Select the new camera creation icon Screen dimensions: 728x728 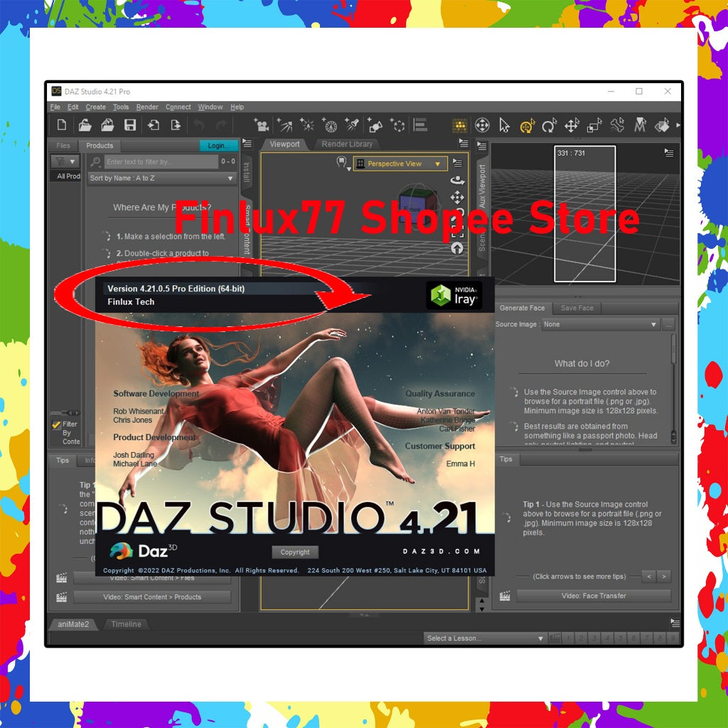[x=262, y=125]
